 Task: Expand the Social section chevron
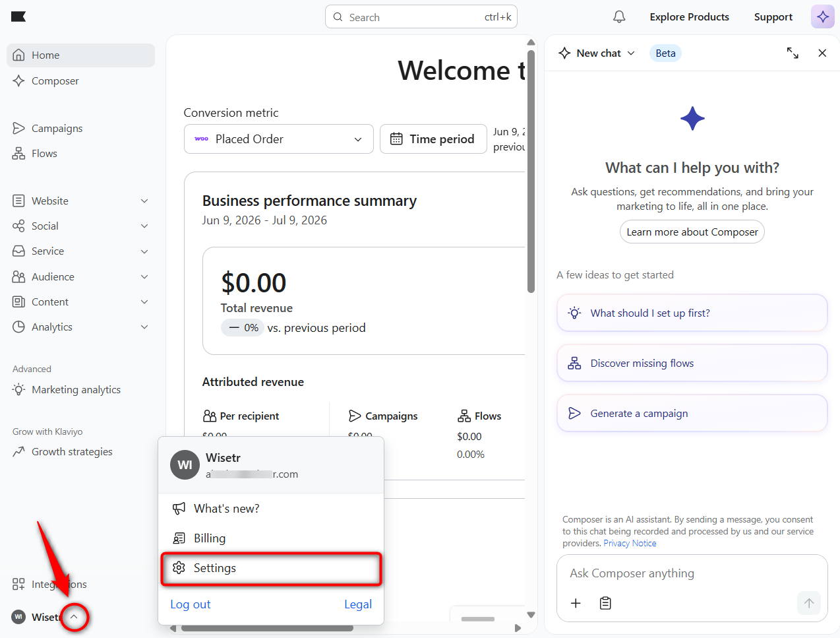coord(144,226)
